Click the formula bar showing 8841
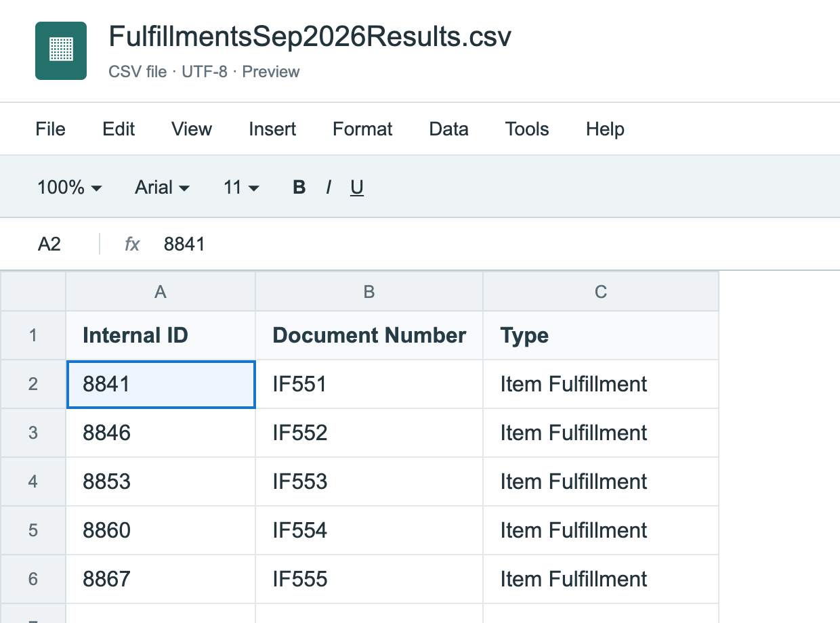The width and height of the screenshot is (840, 623). coord(184,244)
